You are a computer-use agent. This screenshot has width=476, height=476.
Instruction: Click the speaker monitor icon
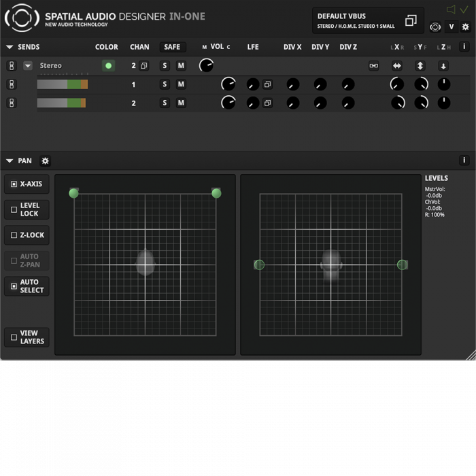pos(451,10)
